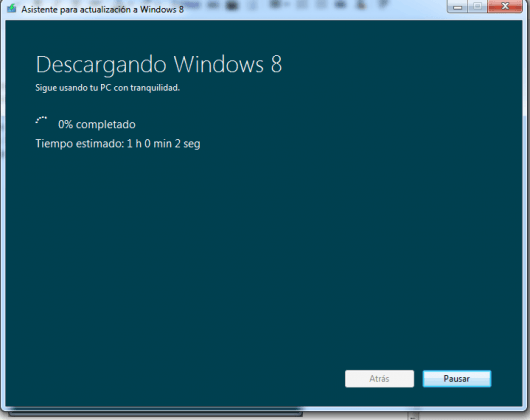Select the '0%' percentage value
This screenshot has height=420, width=530.
(x=65, y=124)
